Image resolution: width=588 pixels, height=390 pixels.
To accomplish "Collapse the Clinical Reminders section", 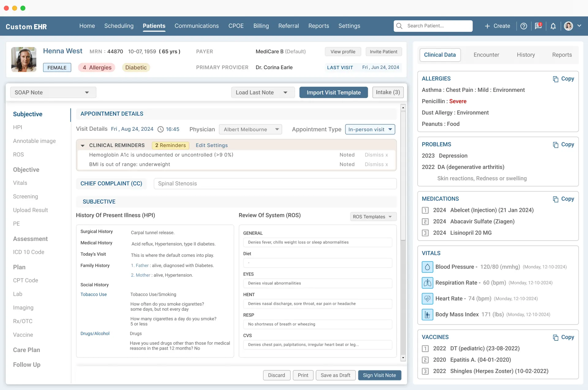I will point(82,146).
